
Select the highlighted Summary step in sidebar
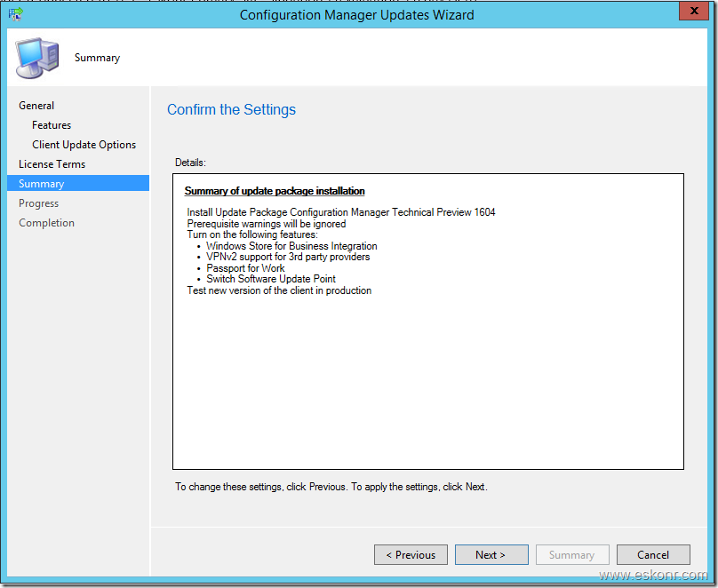(x=42, y=184)
